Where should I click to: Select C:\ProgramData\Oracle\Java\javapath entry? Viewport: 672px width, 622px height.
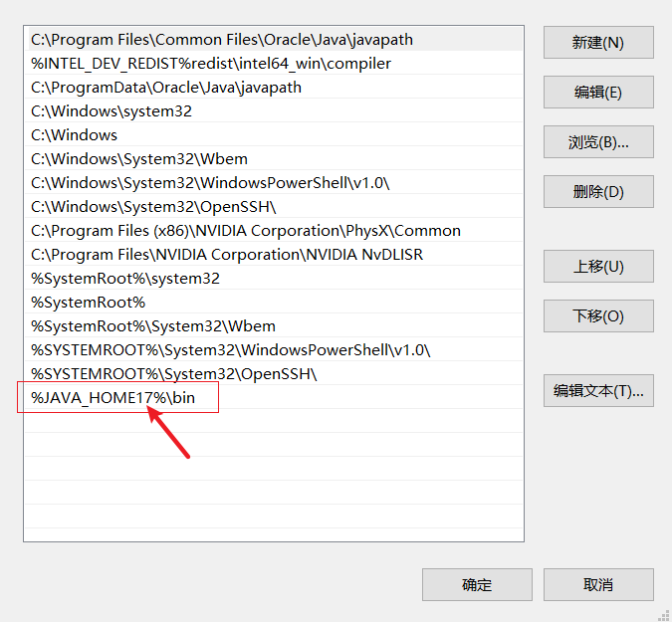[274, 88]
